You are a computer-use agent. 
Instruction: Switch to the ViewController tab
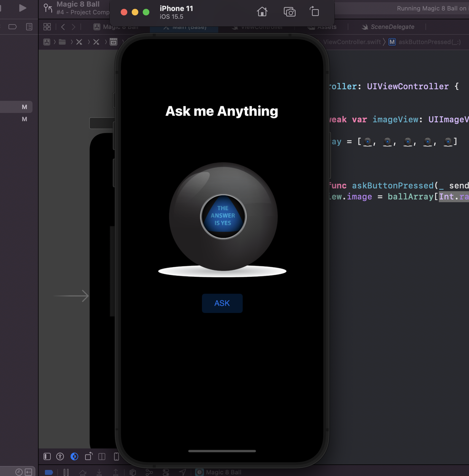click(x=257, y=27)
